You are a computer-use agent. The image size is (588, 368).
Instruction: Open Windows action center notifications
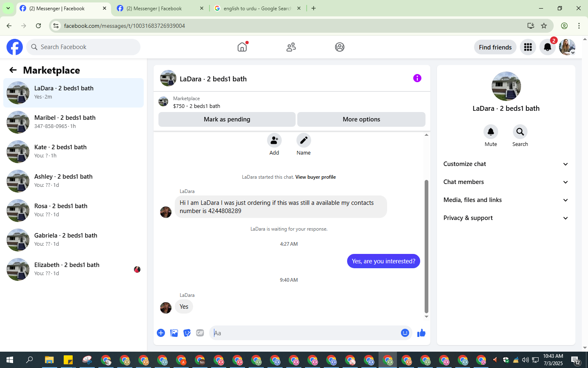[576, 360]
